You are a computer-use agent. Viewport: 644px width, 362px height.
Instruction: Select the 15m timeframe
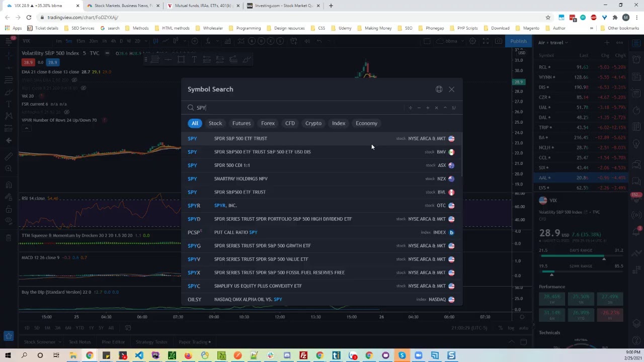80,41
